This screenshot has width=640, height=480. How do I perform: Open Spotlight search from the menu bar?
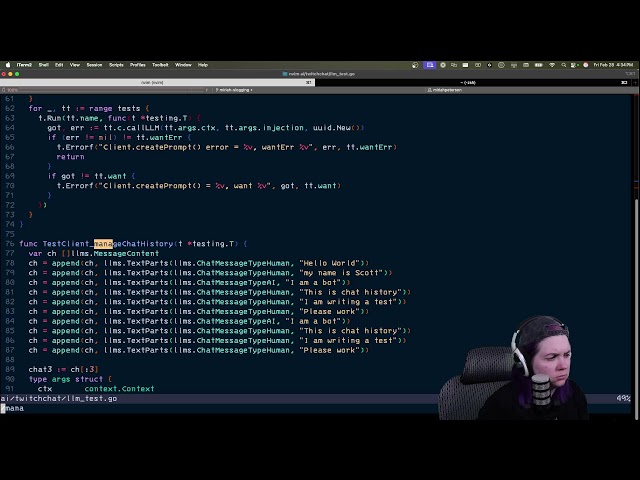point(564,65)
